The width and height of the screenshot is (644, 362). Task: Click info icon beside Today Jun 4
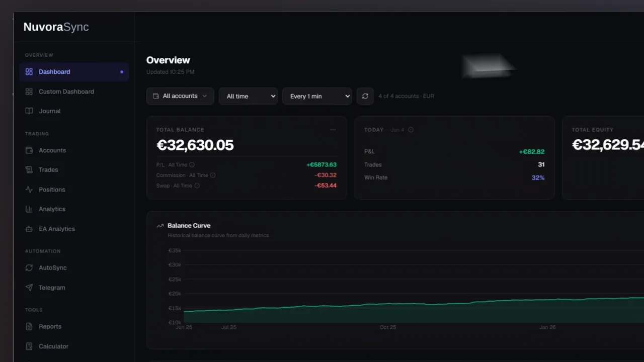[411, 130]
